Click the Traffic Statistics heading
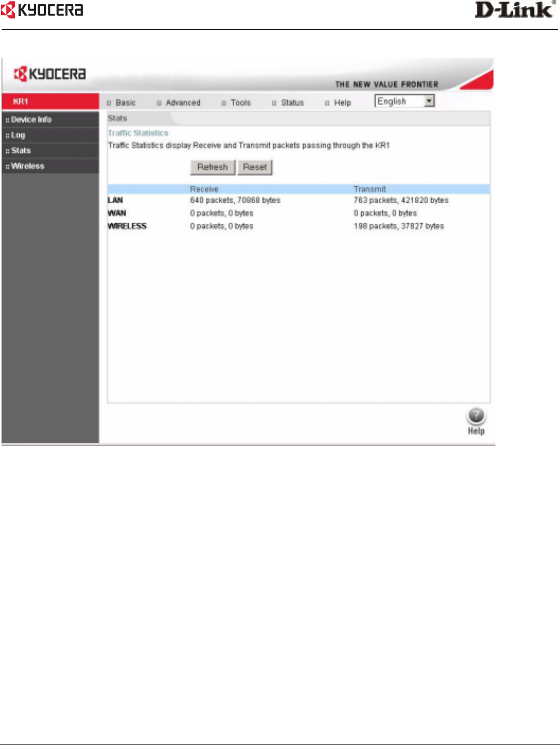This screenshot has height=745, width=560. coord(138,133)
